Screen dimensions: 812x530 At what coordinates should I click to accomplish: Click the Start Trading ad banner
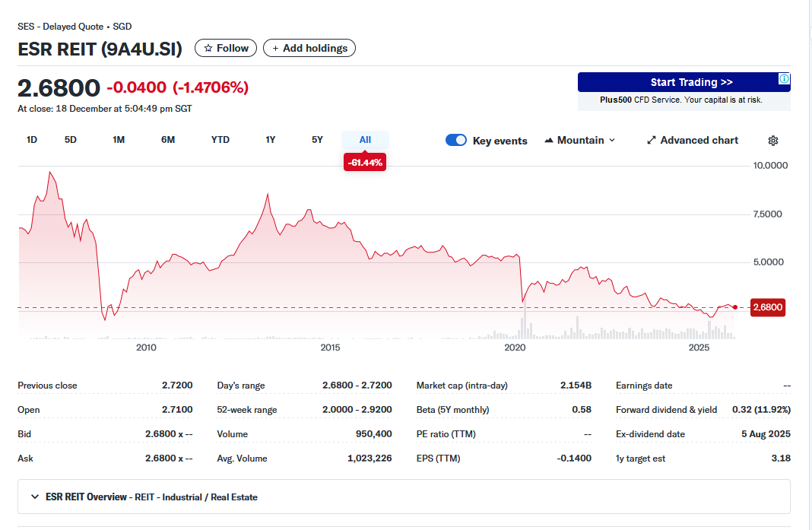684,82
